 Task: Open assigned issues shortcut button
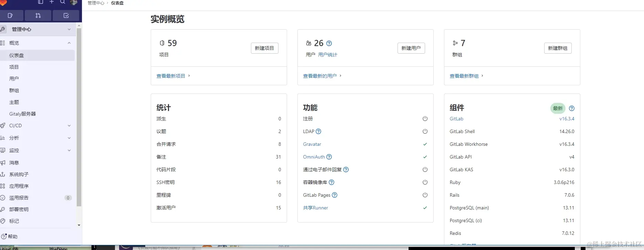click(10, 15)
